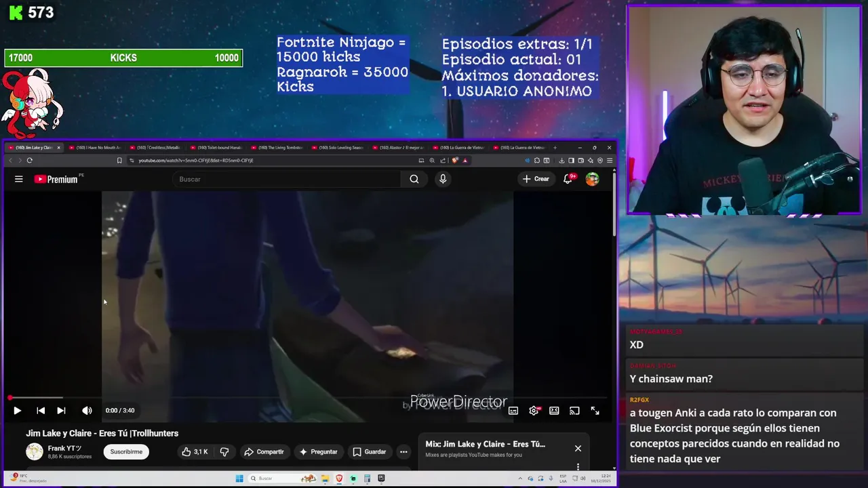Open taskbar weather widget 19°C
The image size is (868, 488).
(x=28, y=479)
